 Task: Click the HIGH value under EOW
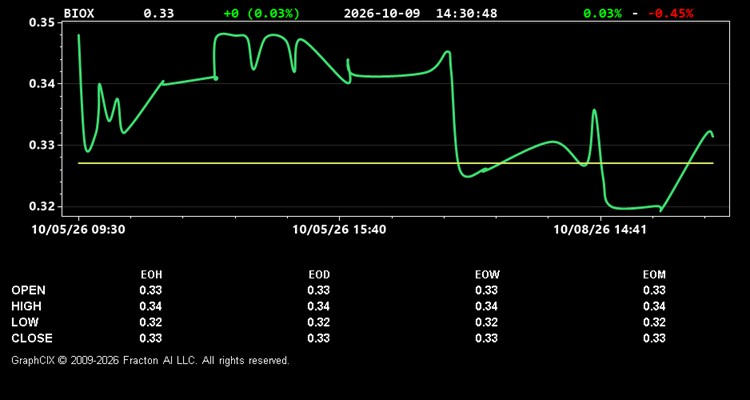(486, 306)
